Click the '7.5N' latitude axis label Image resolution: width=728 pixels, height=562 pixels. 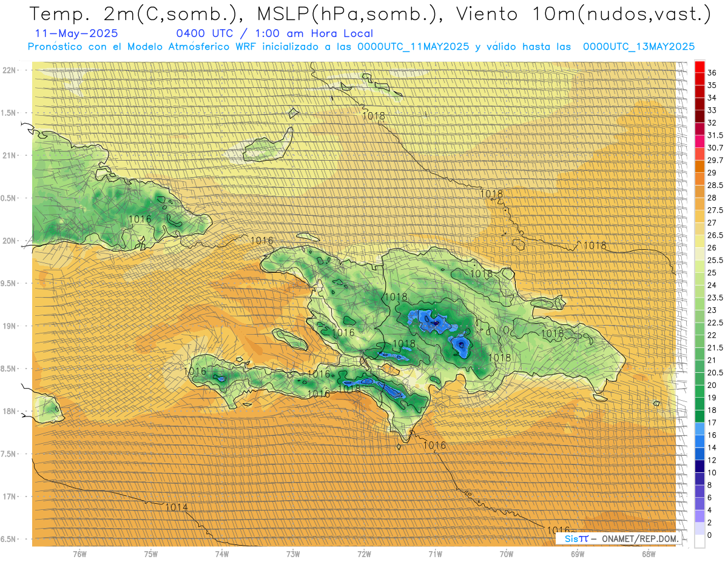[10, 454]
